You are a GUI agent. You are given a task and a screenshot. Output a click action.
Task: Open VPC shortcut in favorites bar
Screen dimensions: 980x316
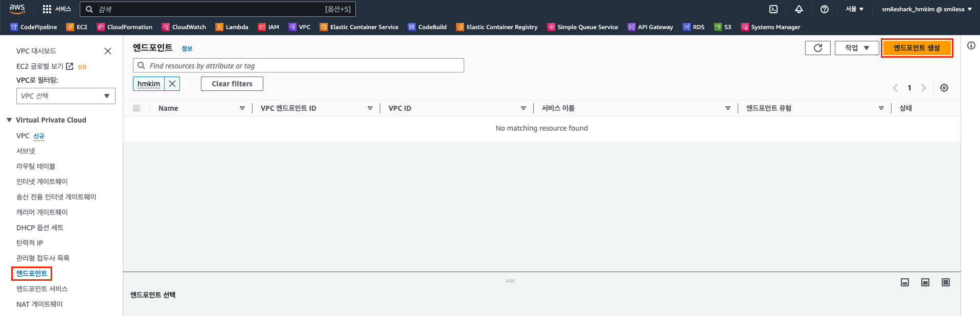coord(300,27)
